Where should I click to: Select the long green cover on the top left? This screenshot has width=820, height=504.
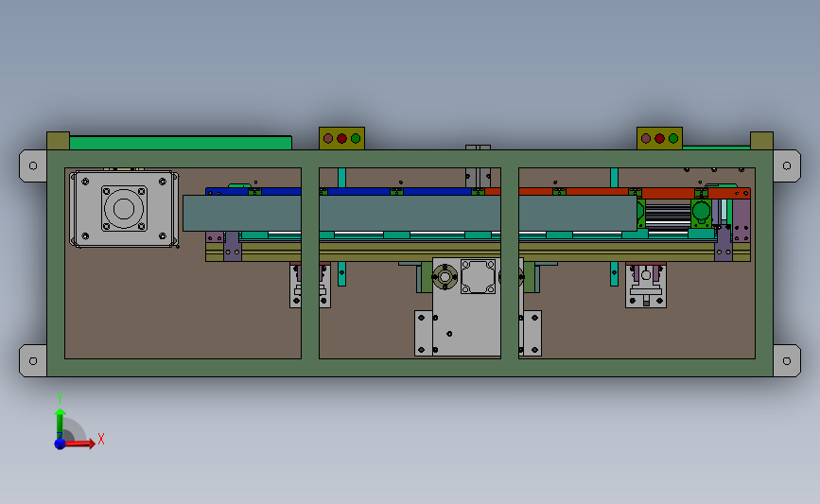181,143
